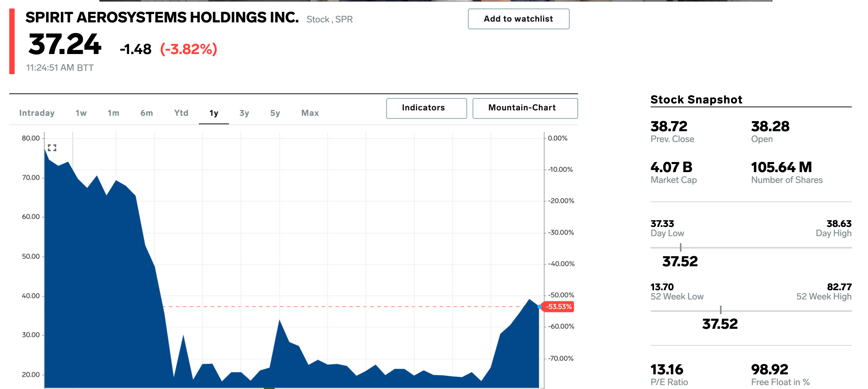Viewport: 868px width, 389px height.
Task: Click the Number of Shares value 105.64 M
Action: click(782, 167)
